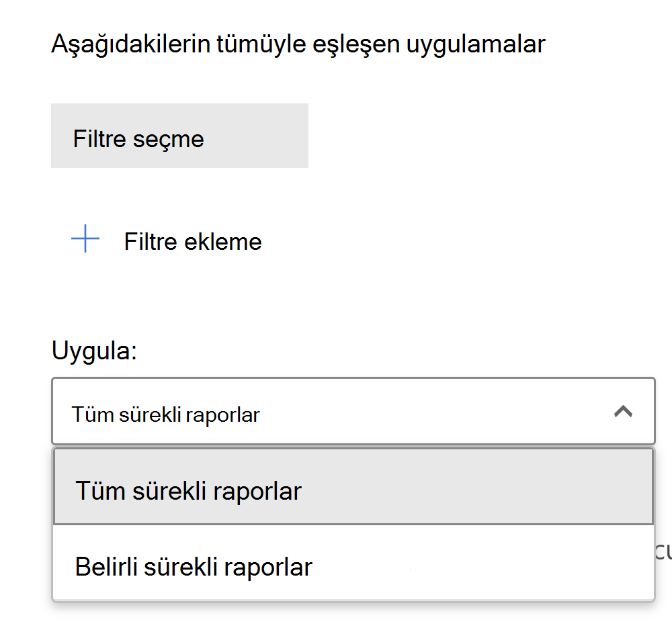Image resolution: width=672 pixels, height=630 pixels.
Task: Add a filter via Filtre ekleme
Action: tap(192, 242)
